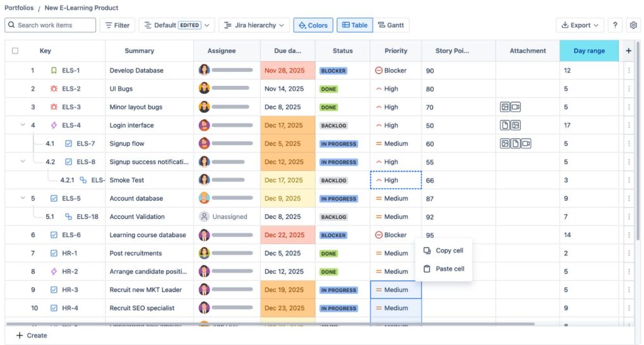This screenshot has width=644, height=345.
Task: Add a new column with plus icon
Action: (x=628, y=51)
